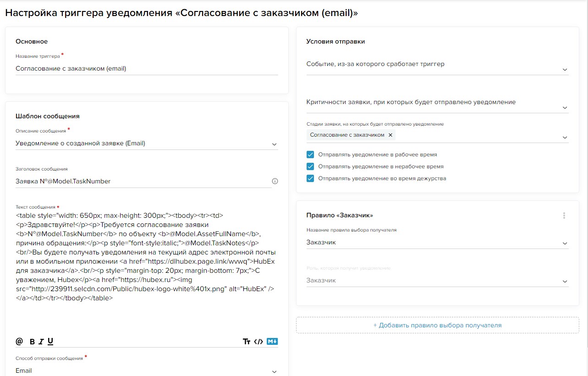This screenshot has width=588, height=376.
Task: Click the «Условия отправки» section heading
Action: [x=335, y=41]
